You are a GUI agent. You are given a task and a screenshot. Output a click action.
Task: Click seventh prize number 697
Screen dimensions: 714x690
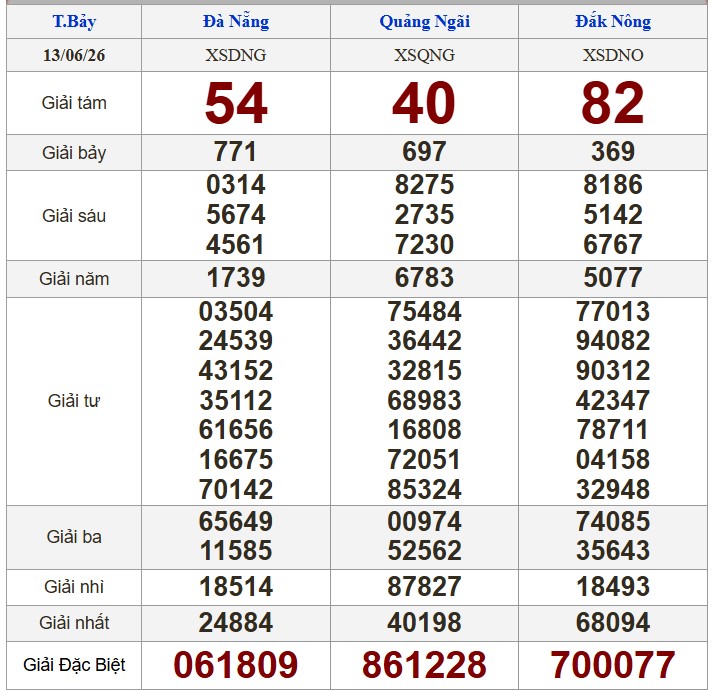coord(424,152)
